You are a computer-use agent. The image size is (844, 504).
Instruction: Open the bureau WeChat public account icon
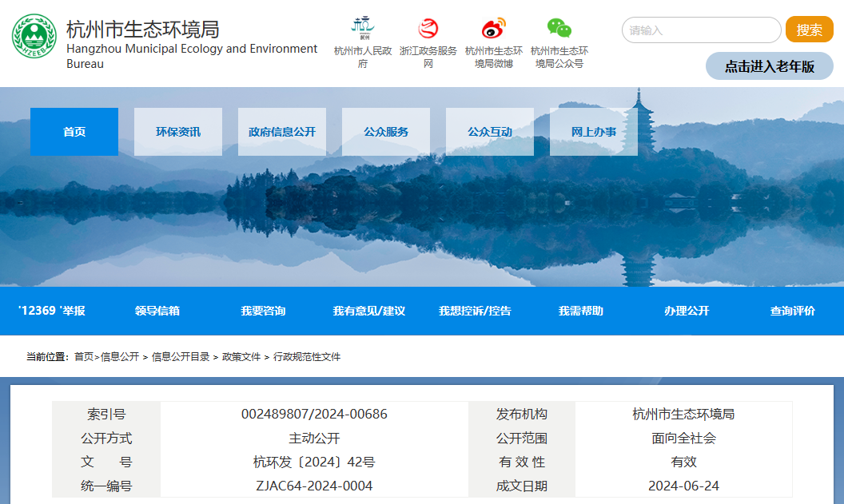point(560,30)
